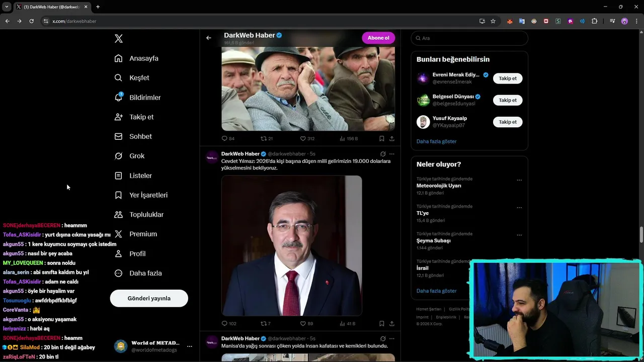
Task: Open Premium in sidebar
Action: (x=135, y=234)
